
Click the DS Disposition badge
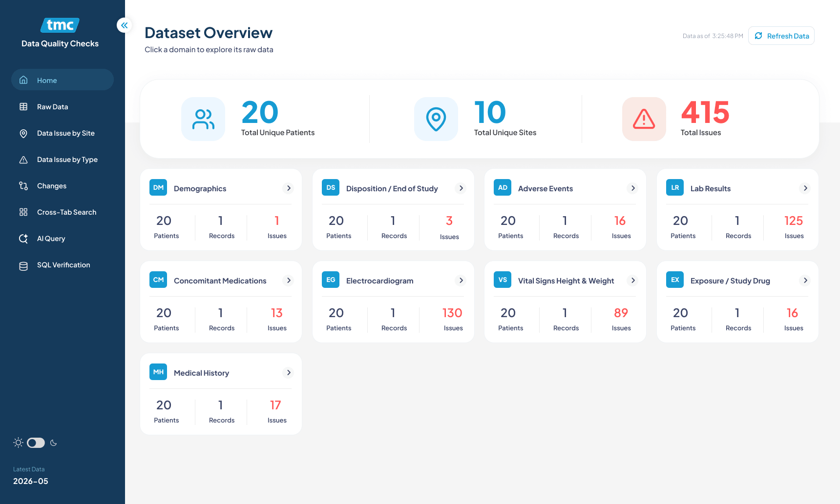tap(331, 187)
